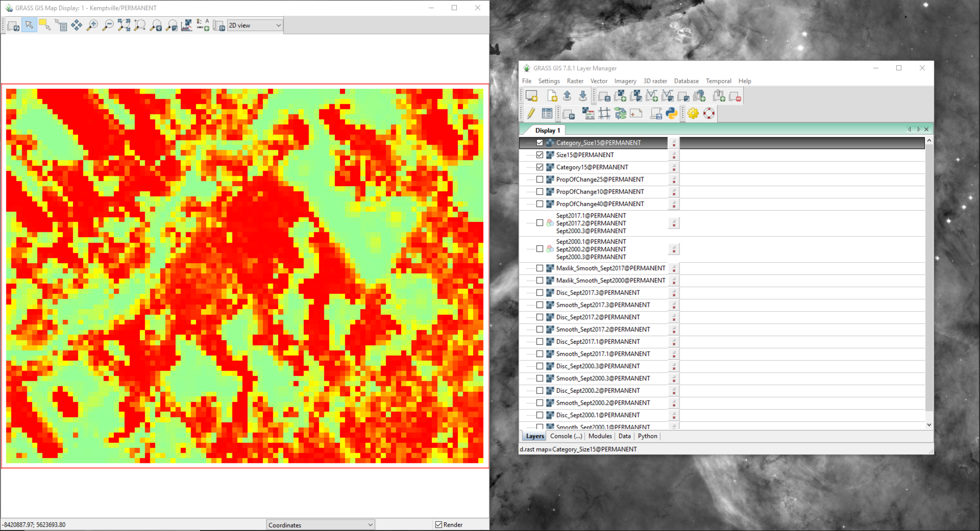
Task: Open the Raster Map Calculator
Action: coord(588,113)
